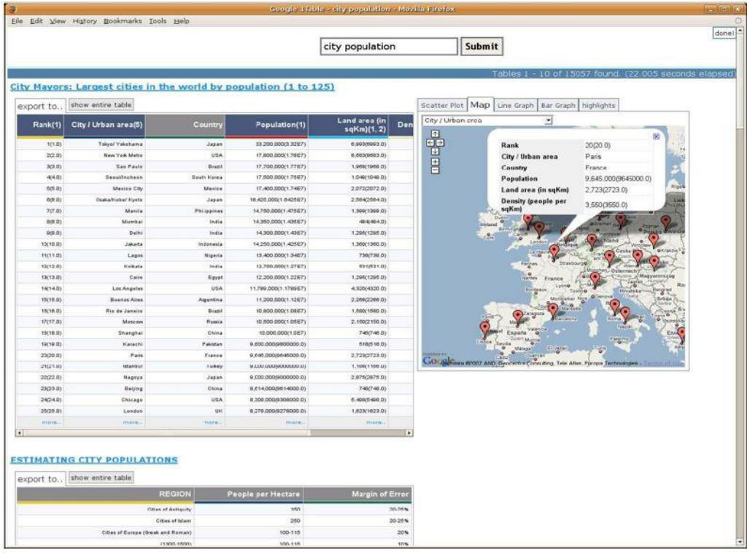Open the Estimating City Populations link
The width and height of the screenshot is (747, 560).
coord(94,460)
